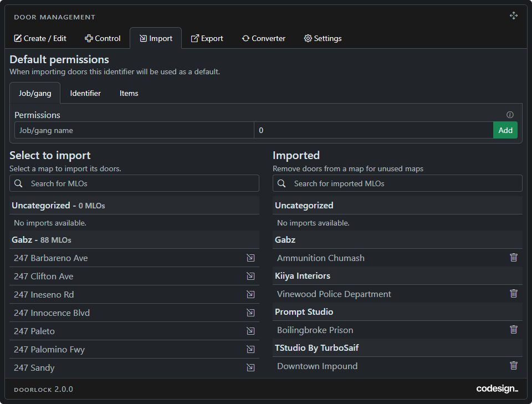Click trash icon for Boilingbroke Prison
Image resolution: width=532 pixels, height=404 pixels.
514,330
